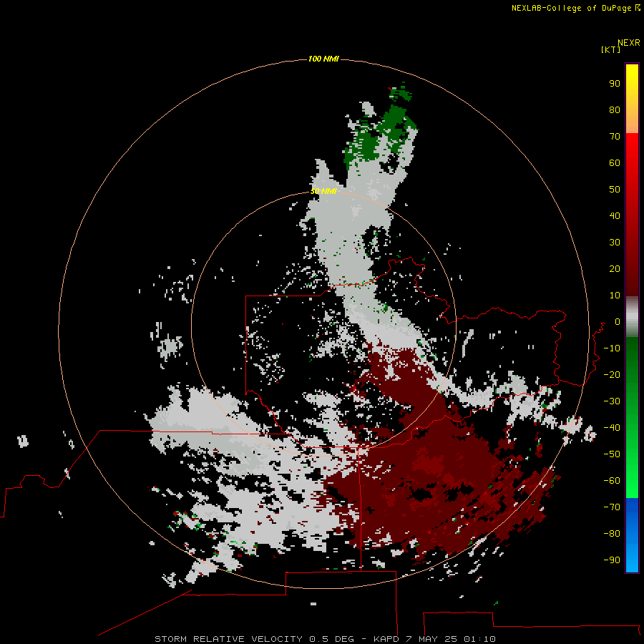Click the 0 value on the velocity scale

(618, 321)
